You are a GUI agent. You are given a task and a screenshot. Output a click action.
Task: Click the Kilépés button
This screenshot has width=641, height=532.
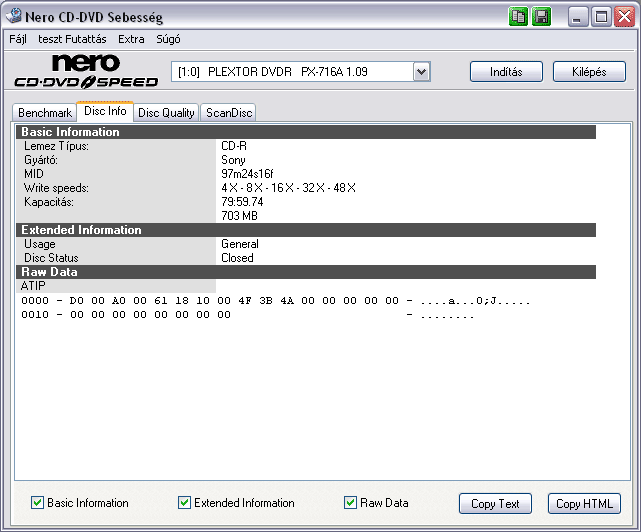(589, 72)
